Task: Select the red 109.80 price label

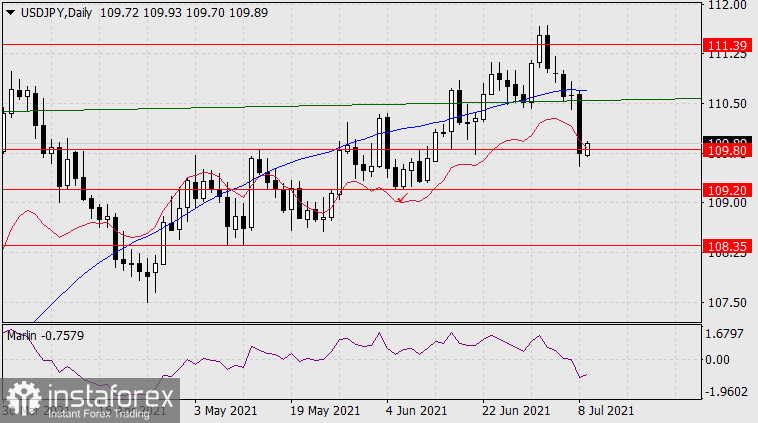Action: 723,151
